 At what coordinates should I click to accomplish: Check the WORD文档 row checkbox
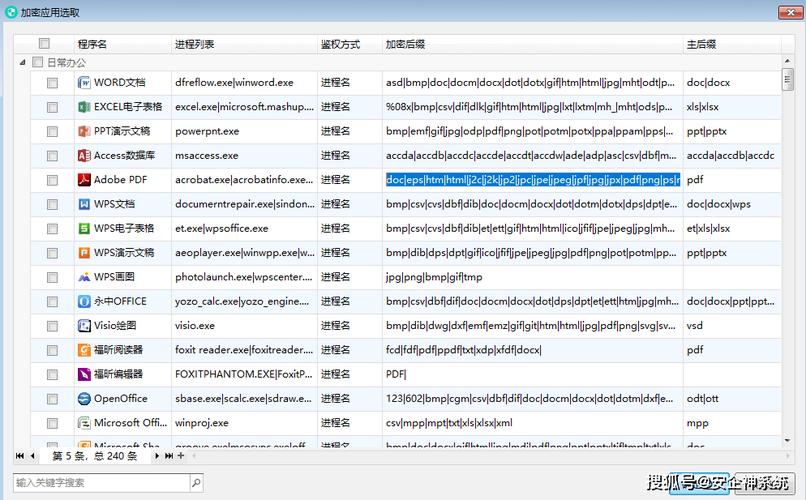(52, 83)
